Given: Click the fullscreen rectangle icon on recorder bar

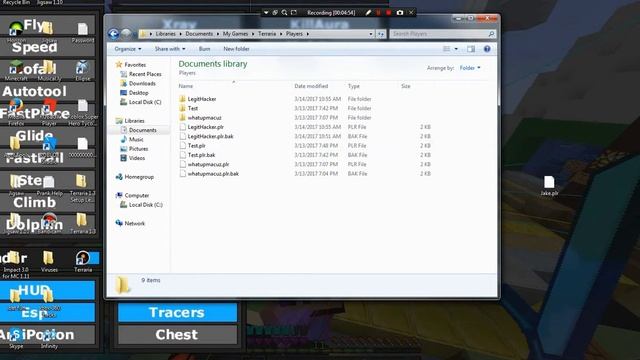Looking at the screenshot, I should pos(293,13).
